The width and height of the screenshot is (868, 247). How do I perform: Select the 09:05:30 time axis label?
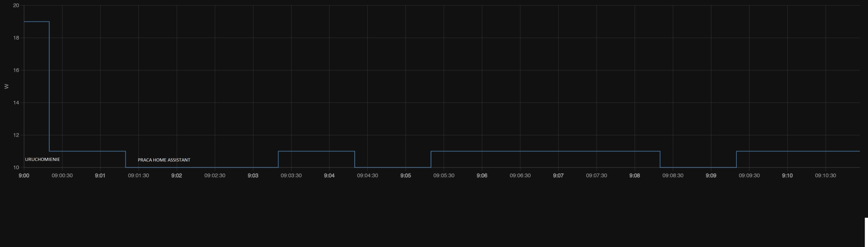(x=444, y=176)
